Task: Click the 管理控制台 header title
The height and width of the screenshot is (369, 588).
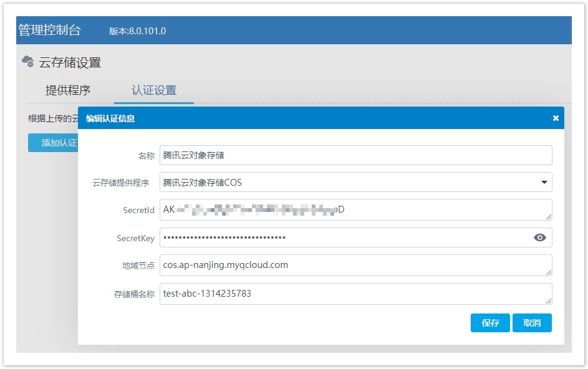Action: click(49, 30)
